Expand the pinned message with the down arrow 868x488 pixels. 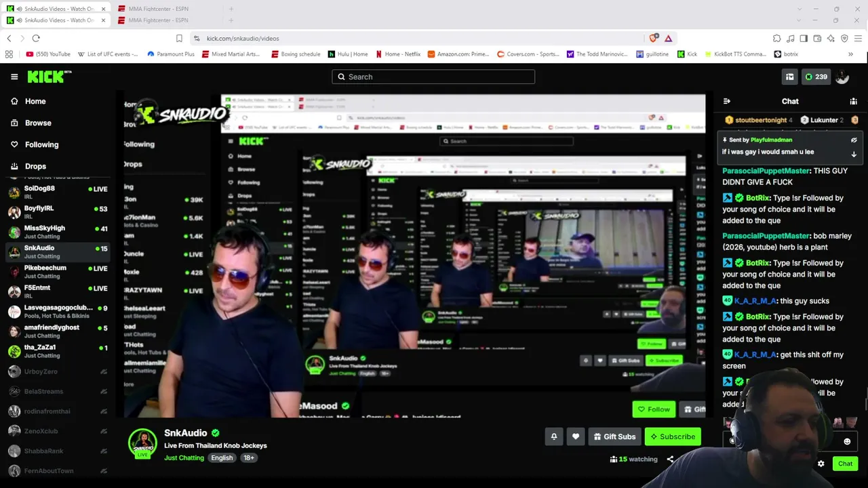click(854, 155)
